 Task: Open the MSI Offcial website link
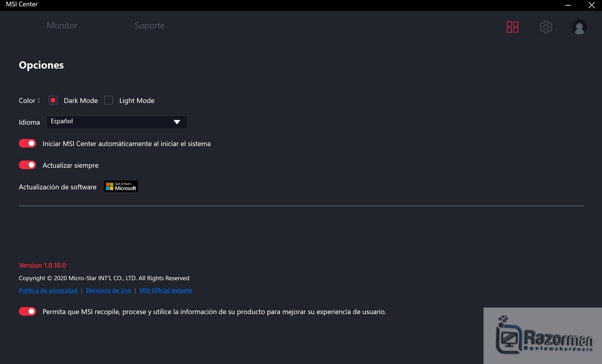pos(166,291)
